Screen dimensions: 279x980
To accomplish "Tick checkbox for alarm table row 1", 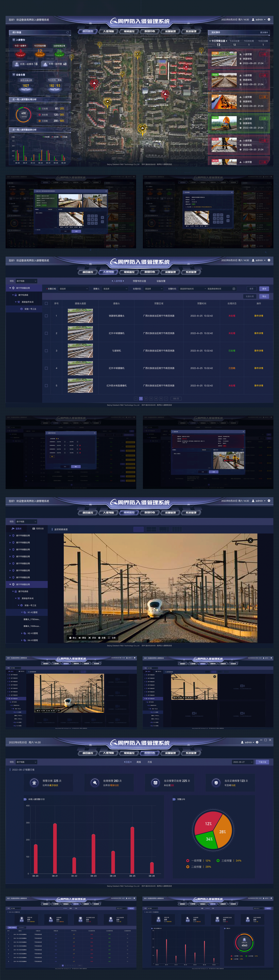I will click(46, 316).
